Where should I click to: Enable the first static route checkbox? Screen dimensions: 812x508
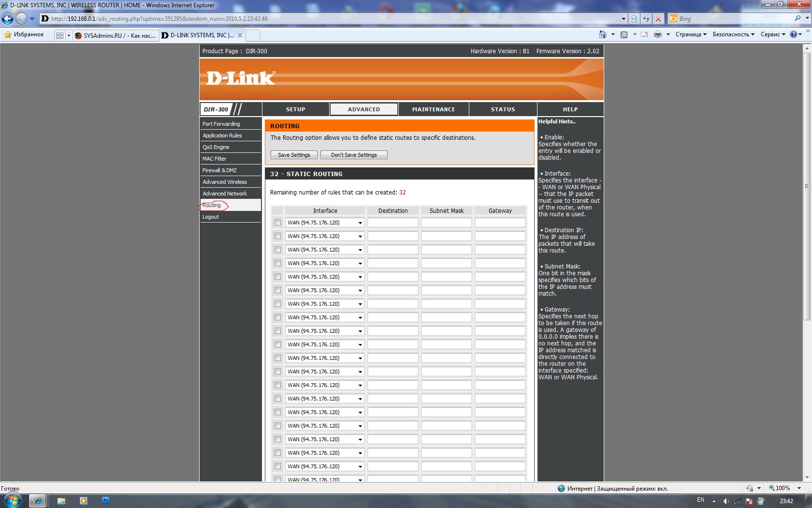click(277, 223)
